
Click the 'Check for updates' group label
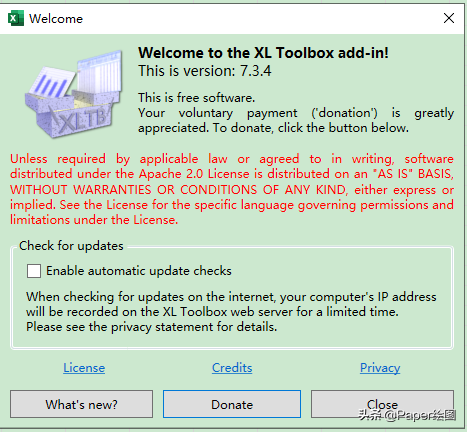click(x=71, y=246)
